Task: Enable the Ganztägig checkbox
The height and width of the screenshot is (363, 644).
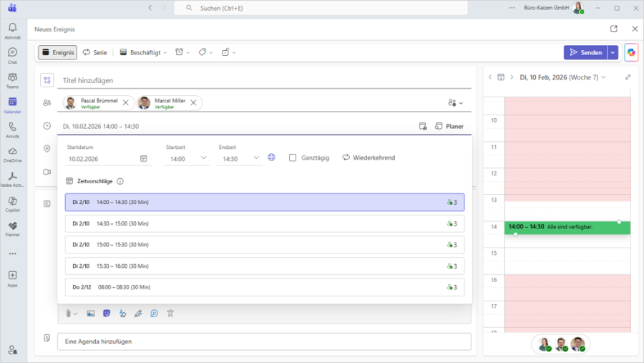Action: coord(293,158)
